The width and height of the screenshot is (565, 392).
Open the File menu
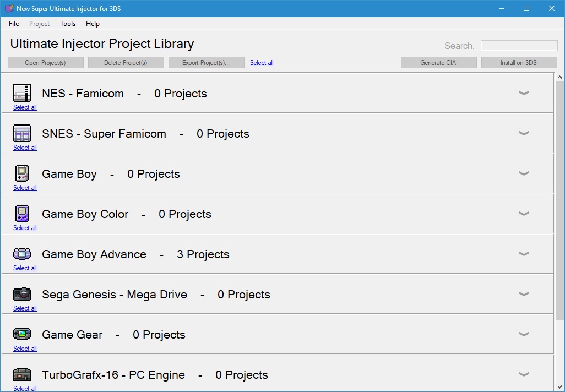pos(14,24)
